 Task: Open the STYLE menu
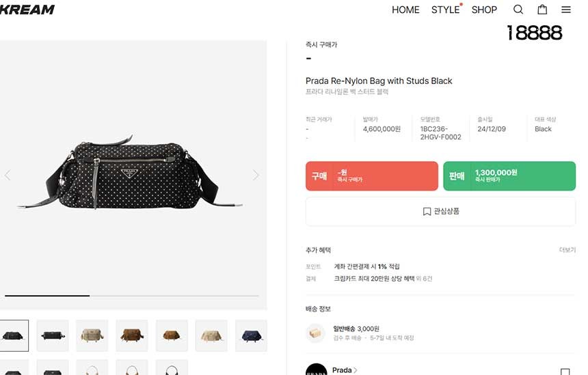click(446, 10)
